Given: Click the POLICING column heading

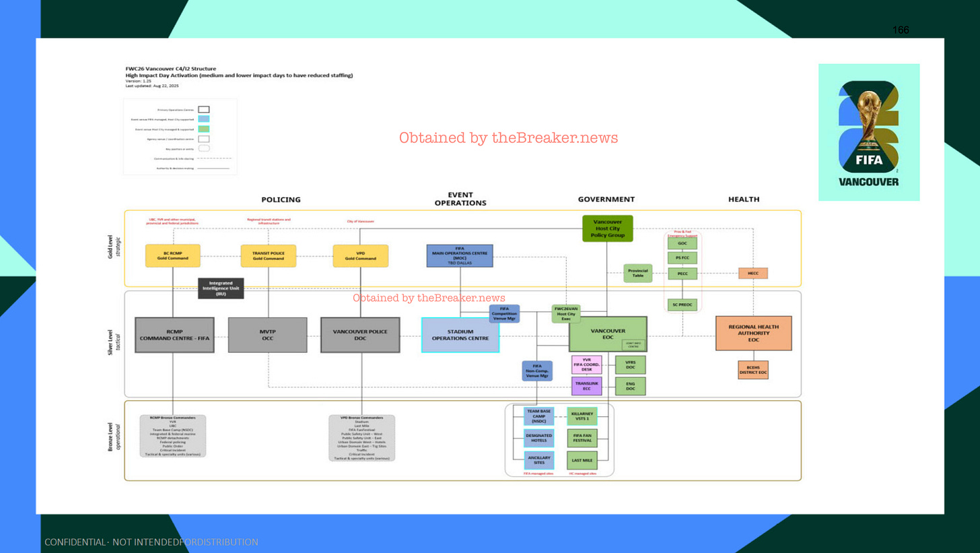Looking at the screenshot, I should click(x=281, y=199).
